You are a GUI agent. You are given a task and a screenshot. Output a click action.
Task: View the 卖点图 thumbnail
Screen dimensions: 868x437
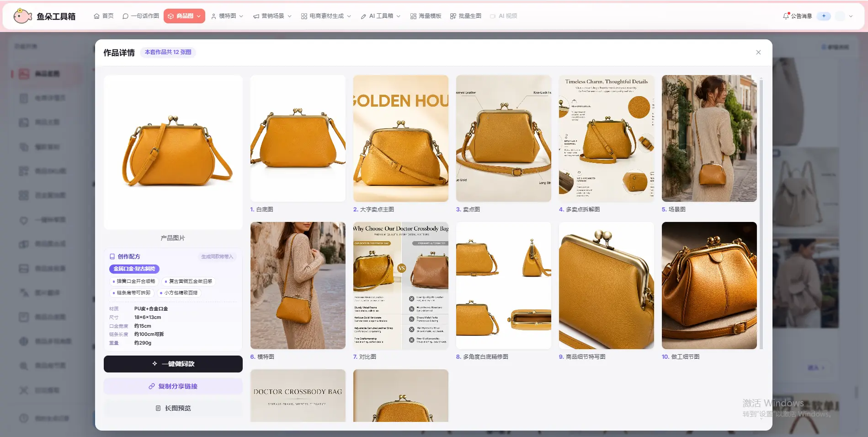[x=504, y=138]
